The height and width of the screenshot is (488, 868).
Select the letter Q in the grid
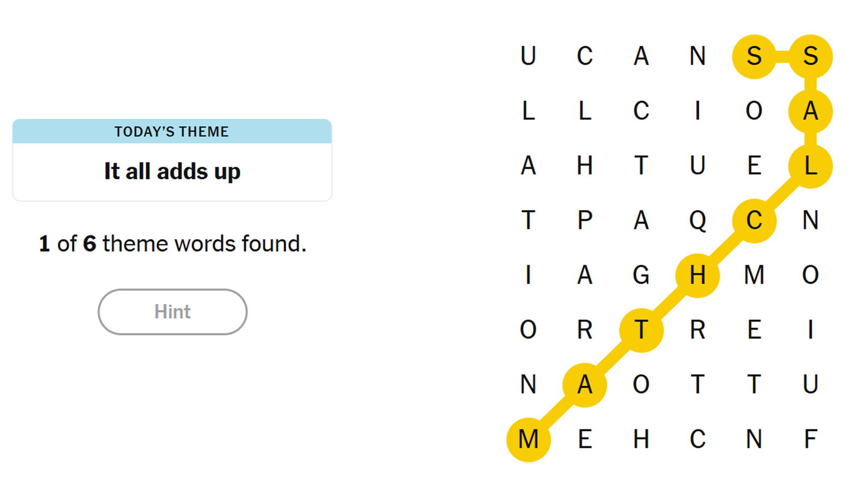698,220
